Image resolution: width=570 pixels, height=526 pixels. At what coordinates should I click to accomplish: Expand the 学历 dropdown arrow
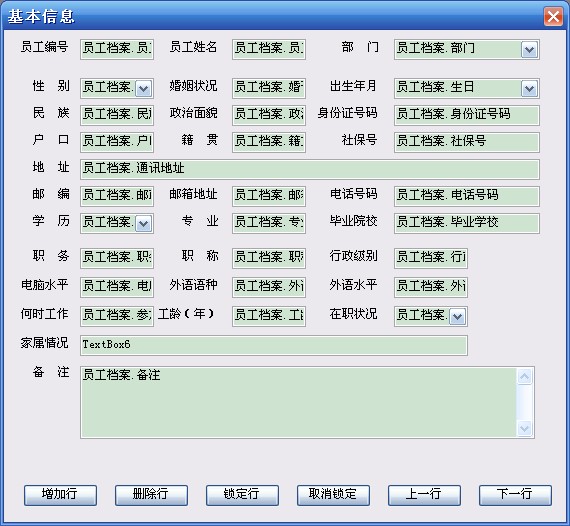(143, 224)
